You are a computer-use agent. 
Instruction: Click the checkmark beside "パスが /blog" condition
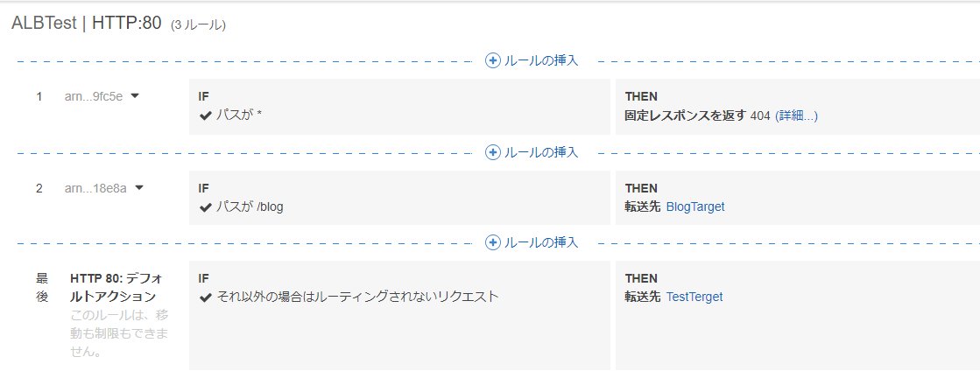coord(206,207)
